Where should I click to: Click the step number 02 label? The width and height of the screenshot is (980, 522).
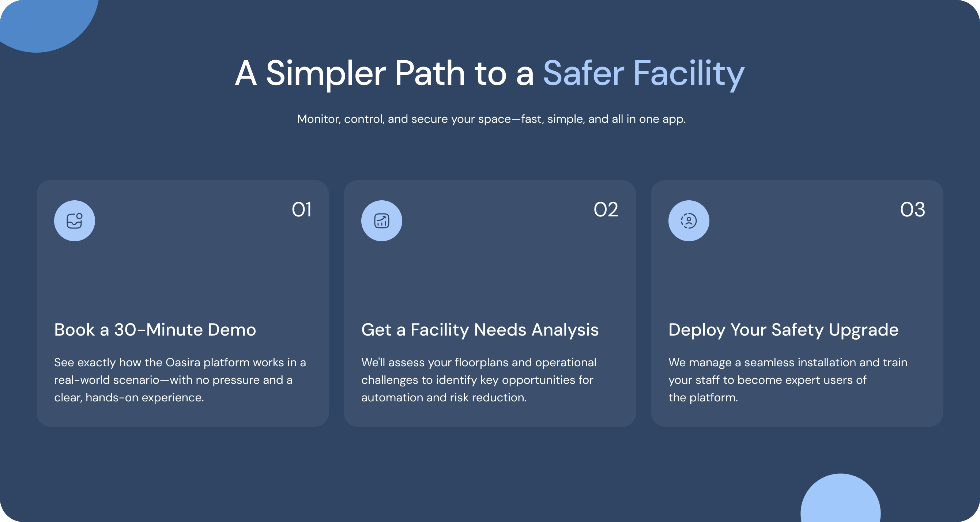click(x=606, y=209)
